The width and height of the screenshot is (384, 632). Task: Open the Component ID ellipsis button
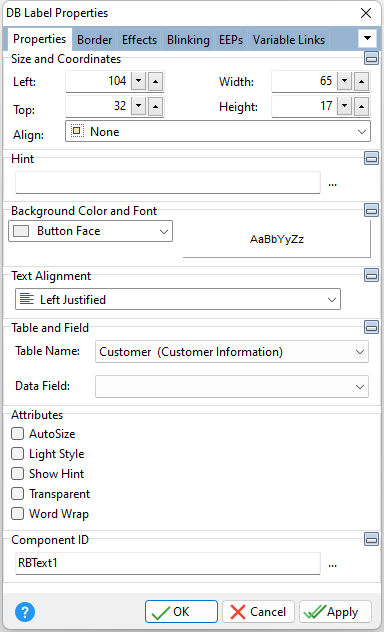point(332,565)
